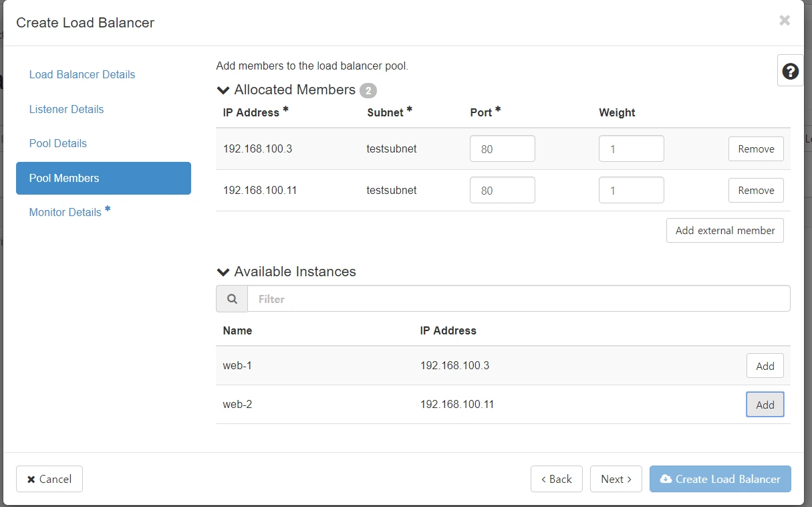This screenshot has width=812, height=507.
Task: Click Add external member
Action: pyautogui.click(x=724, y=230)
